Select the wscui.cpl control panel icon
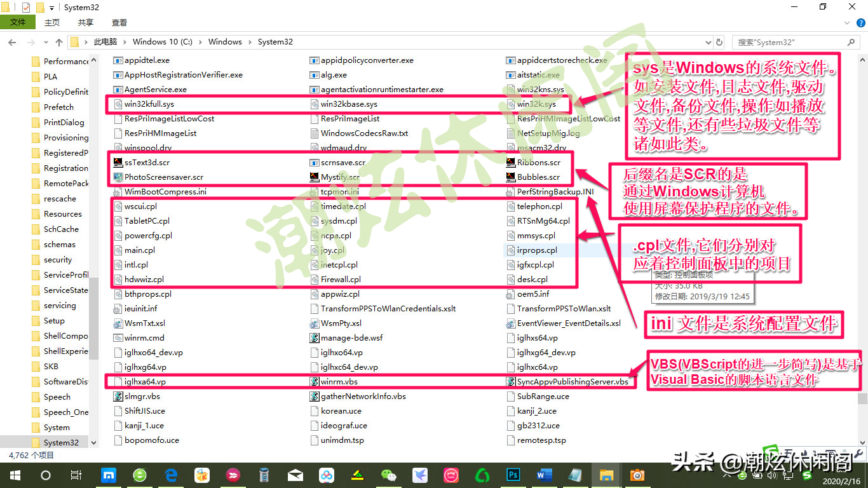Image resolution: width=868 pixels, height=488 pixels. [118, 207]
